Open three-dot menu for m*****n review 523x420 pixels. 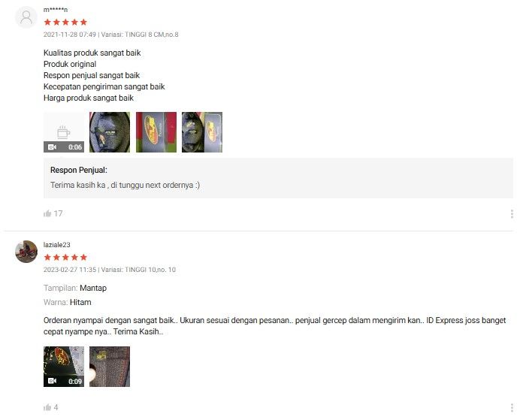tap(512, 214)
